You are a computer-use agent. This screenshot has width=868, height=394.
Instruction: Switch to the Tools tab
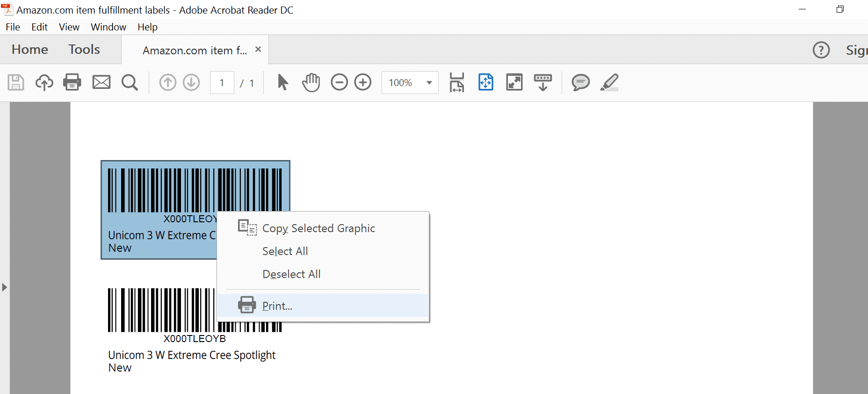tap(84, 50)
